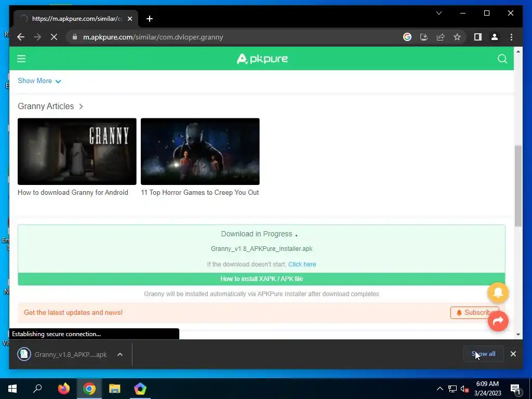The height and width of the screenshot is (399, 532).
Task: Click the red share floating button
Action: (x=498, y=321)
